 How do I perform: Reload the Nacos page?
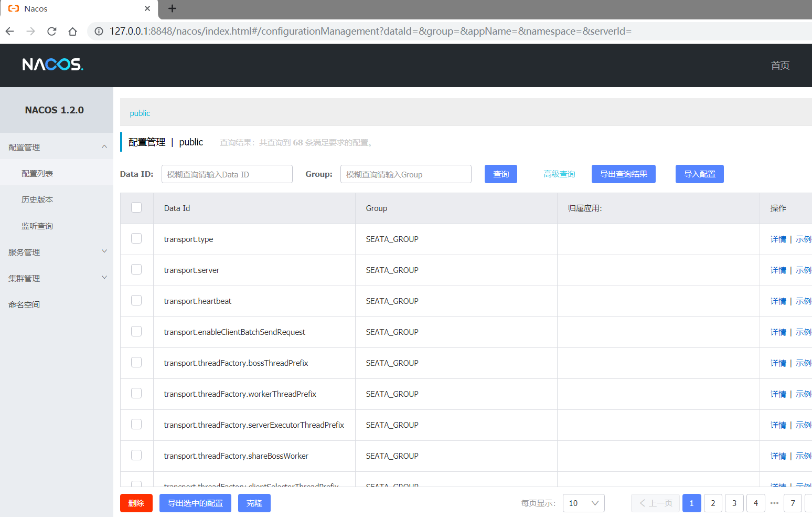coord(51,31)
